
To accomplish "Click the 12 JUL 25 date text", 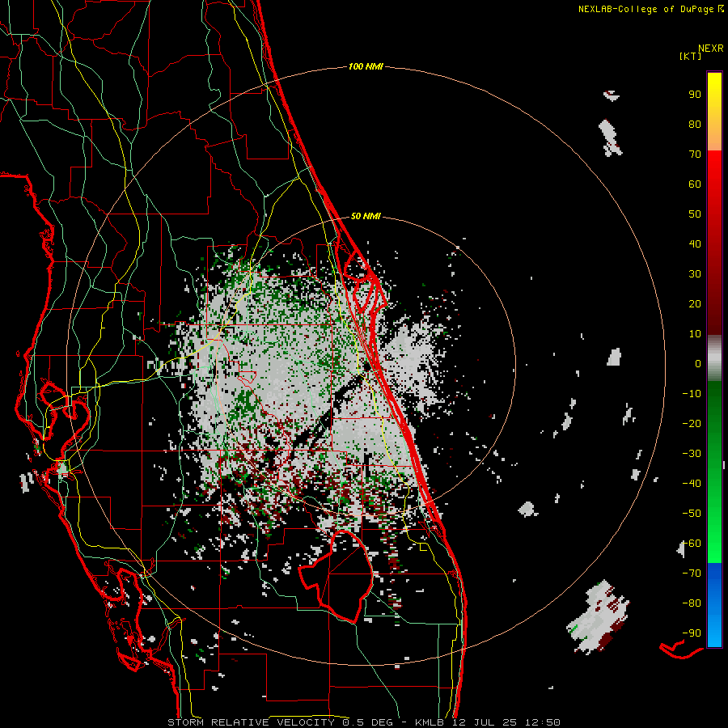I will coord(485,722).
